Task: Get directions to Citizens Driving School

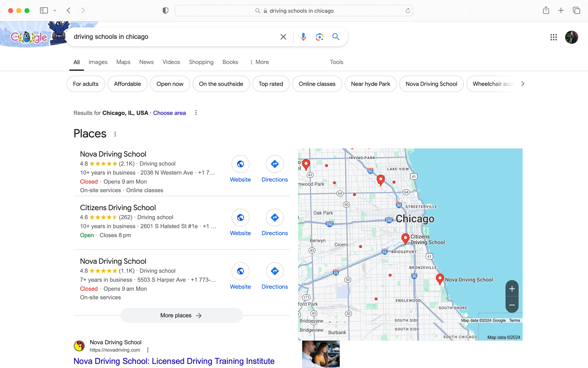Action: [x=275, y=222]
